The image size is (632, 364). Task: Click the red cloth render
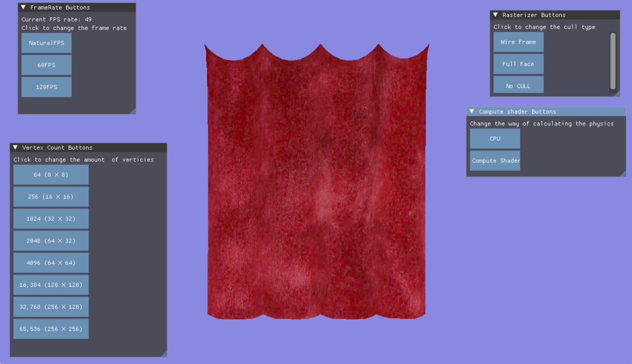pyautogui.click(x=317, y=182)
